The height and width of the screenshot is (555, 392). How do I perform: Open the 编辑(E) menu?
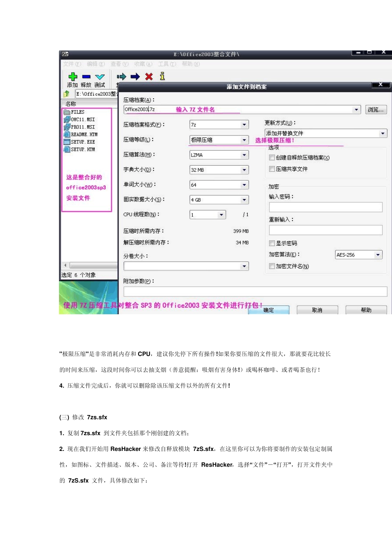coord(96,64)
